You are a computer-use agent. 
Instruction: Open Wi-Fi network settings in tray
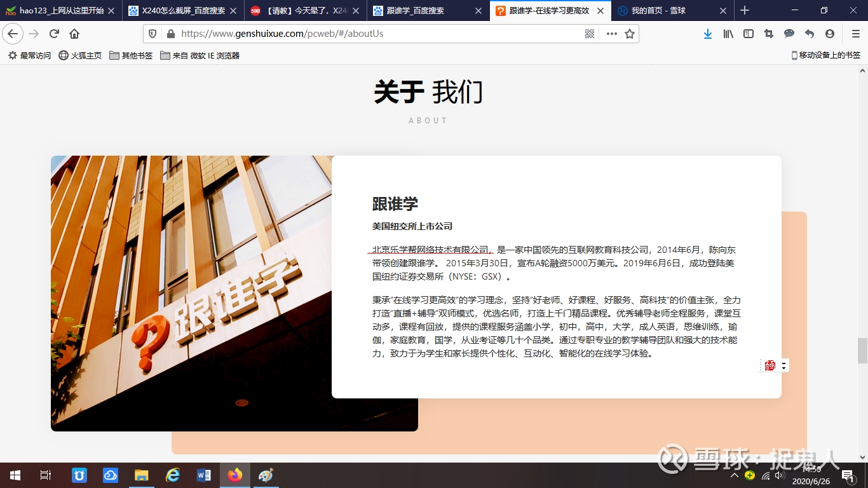766,475
